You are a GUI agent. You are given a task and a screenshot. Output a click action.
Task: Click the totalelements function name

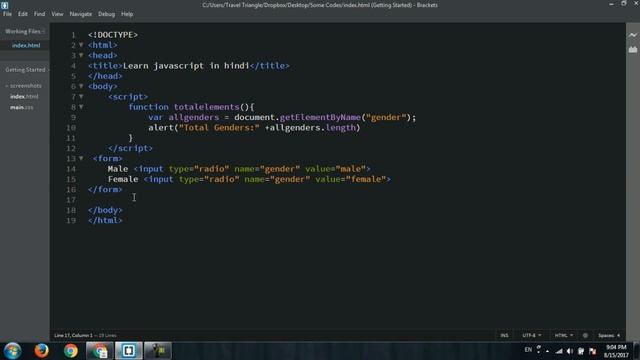click(207, 107)
